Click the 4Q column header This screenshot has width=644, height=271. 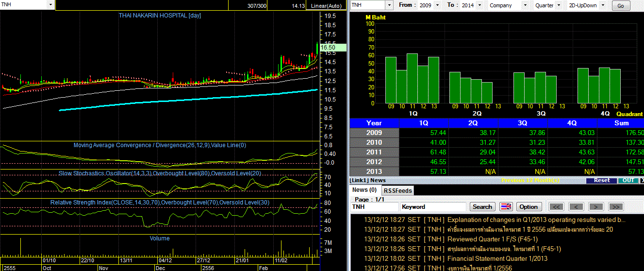(572, 123)
